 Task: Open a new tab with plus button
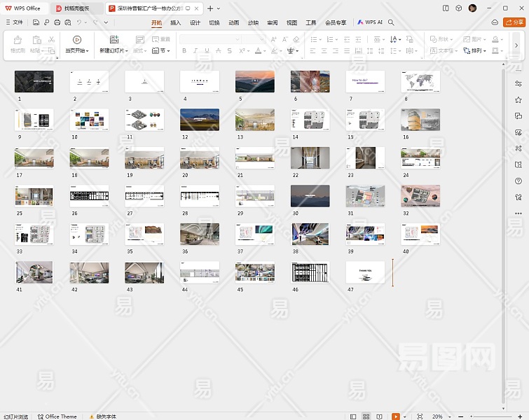click(209, 8)
